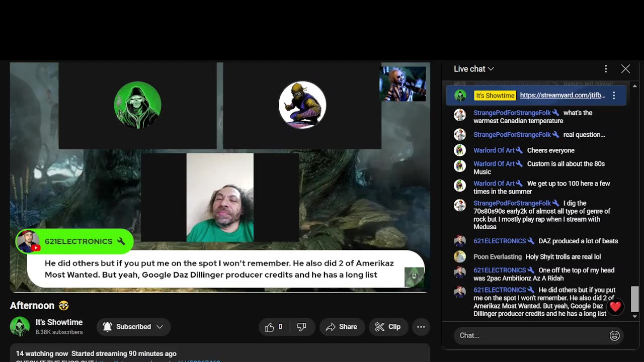The image size is (644, 362).
Task: Click 621ELECTRONICS avatar on last chat message
Action: pos(460,292)
